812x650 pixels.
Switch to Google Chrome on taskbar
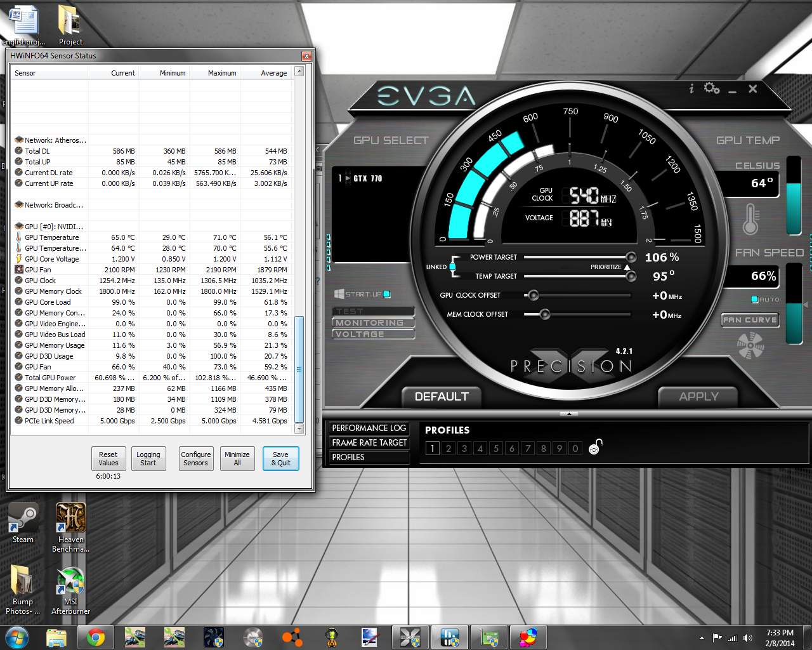point(96,637)
